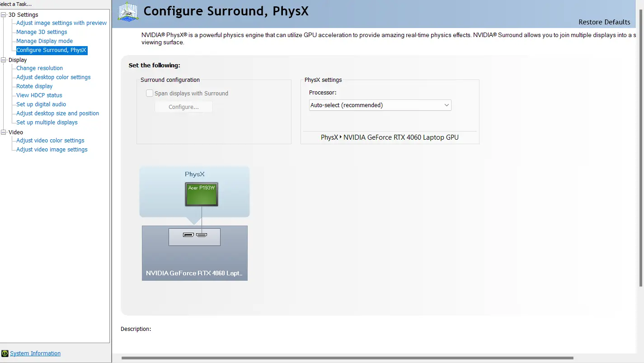The height and width of the screenshot is (363, 644).
Task: Open Set up multiple displays page
Action: tap(47, 123)
